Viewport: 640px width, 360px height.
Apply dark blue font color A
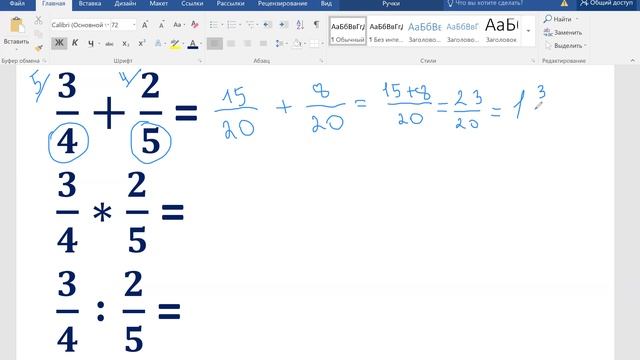pos(193,44)
